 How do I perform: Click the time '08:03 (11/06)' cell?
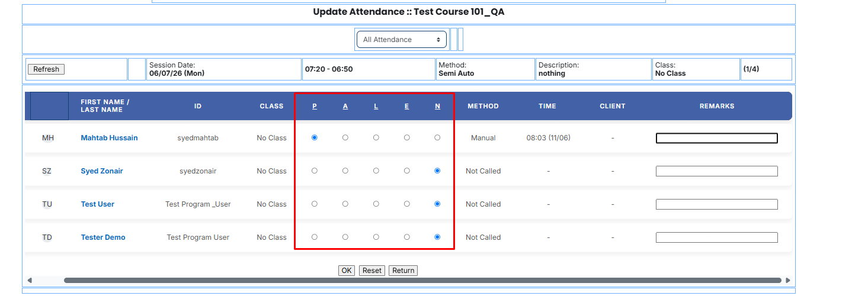coord(548,138)
